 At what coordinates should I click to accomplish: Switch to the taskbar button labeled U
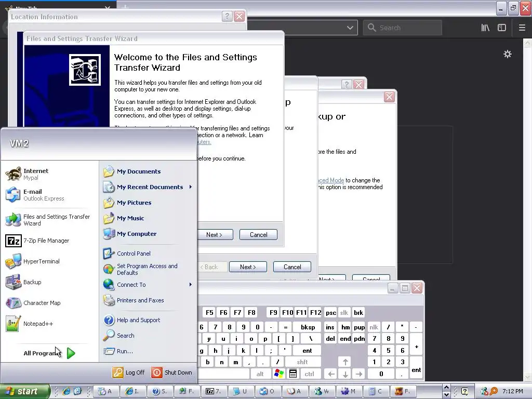pos(241,391)
